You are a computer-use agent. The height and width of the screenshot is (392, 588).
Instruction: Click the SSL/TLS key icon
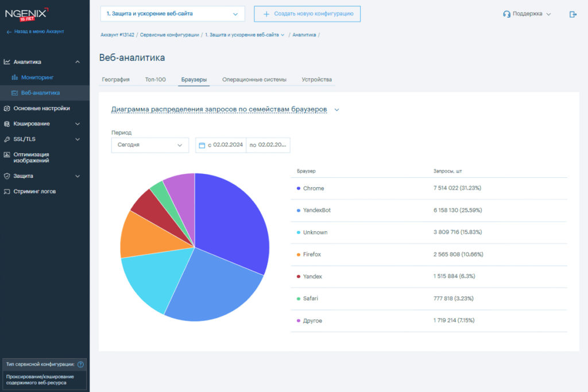pyautogui.click(x=7, y=139)
